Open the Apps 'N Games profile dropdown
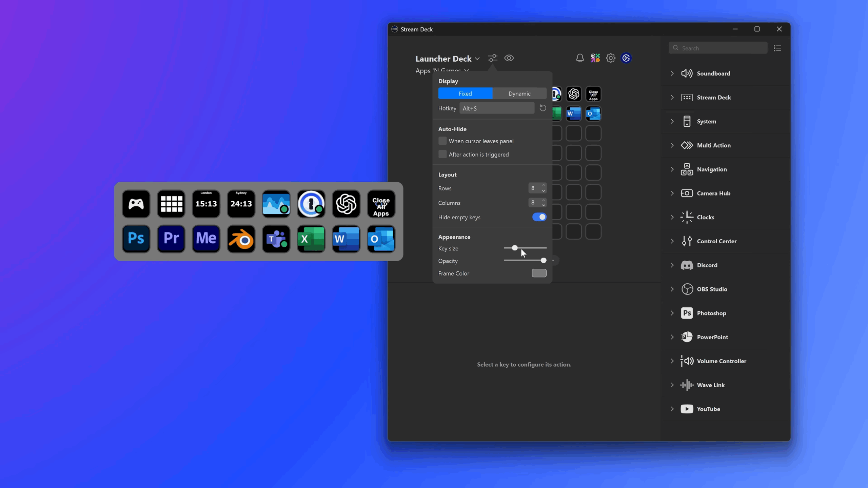868x488 pixels. click(442, 70)
